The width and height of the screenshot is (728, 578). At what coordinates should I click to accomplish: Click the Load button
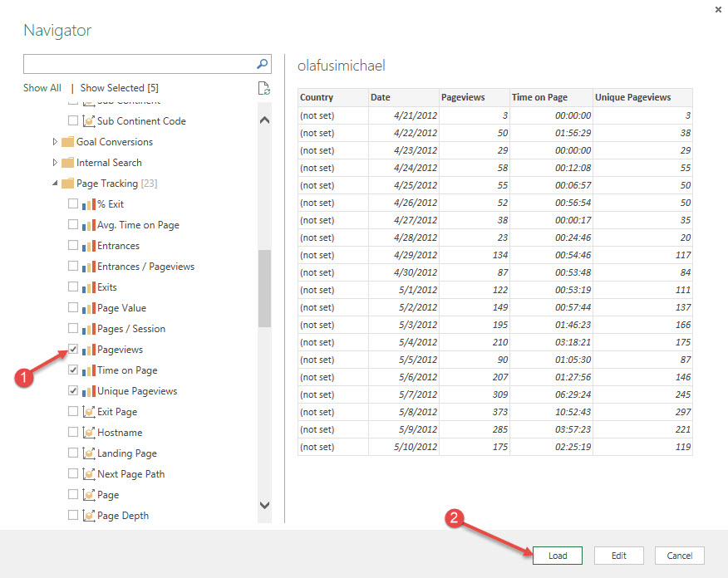[557, 555]
